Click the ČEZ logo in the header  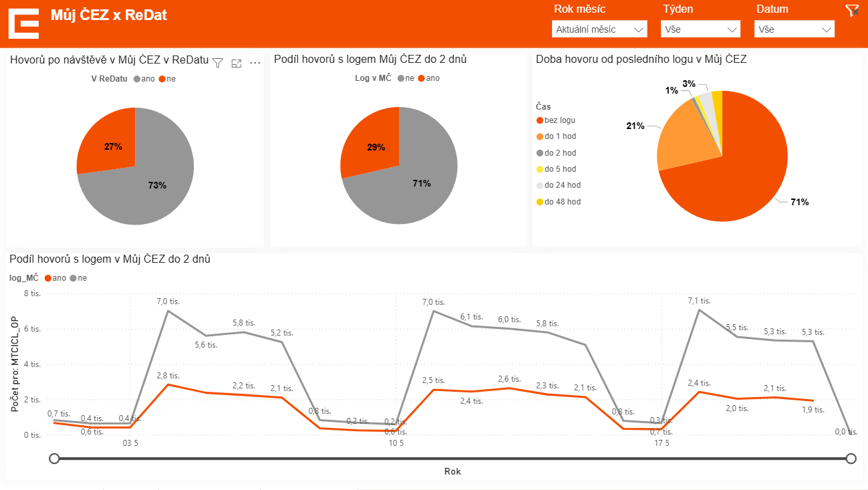pyautogui.click(x=23, y=23)
